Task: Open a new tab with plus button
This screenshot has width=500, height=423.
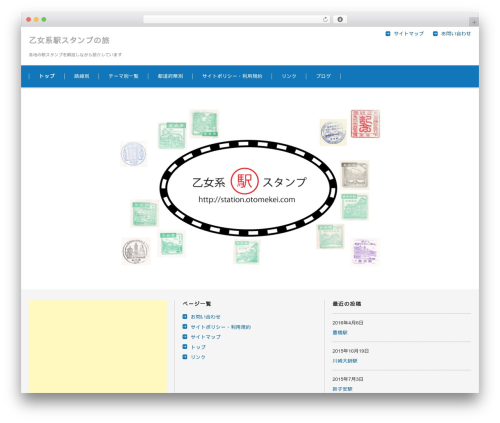Action: 474,22
